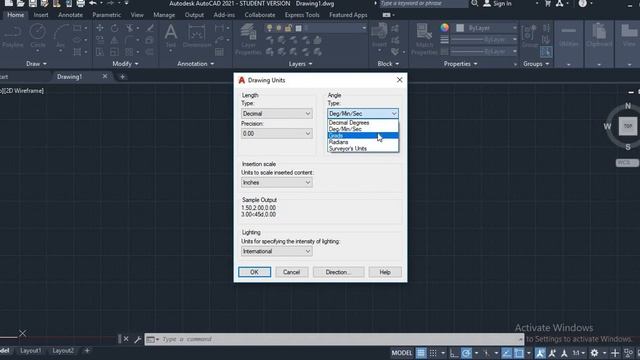Click the keyword search box
The height and width of the screenshot is (360, 640).
423,3
